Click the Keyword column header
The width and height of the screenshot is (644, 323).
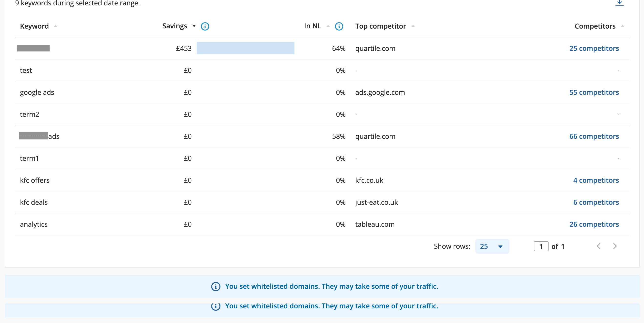34,26
